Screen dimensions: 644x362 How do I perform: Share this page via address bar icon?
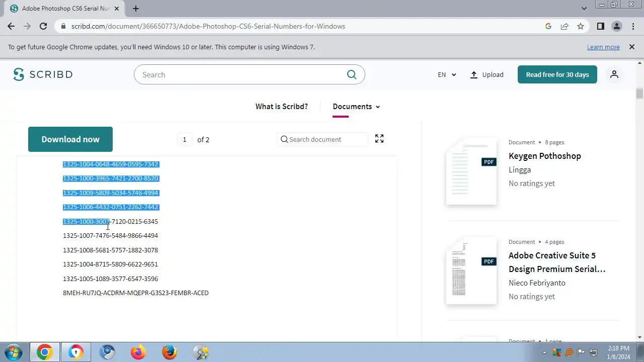tap(565, 26)
